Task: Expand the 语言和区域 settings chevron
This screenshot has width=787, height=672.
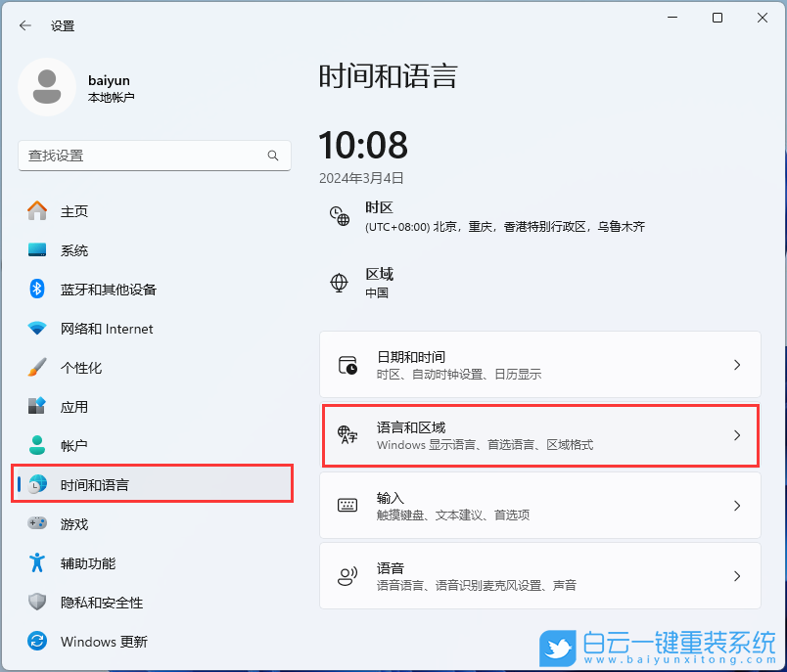Action: (737, 435)
